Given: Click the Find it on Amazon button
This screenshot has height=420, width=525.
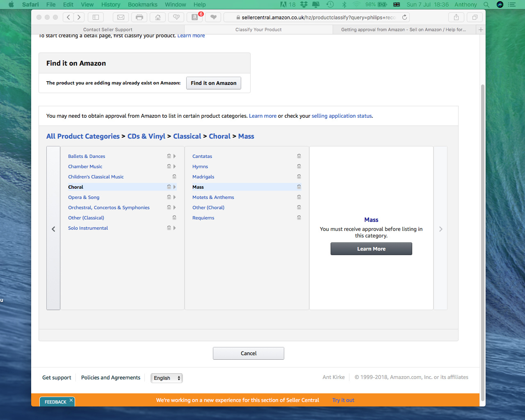Looking at the screenshot, I should point(213,83).
